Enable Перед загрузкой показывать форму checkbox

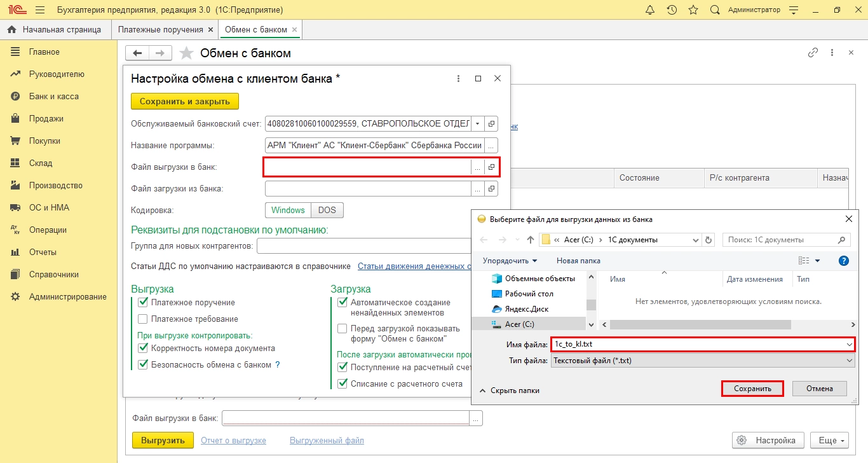[342, 329]
